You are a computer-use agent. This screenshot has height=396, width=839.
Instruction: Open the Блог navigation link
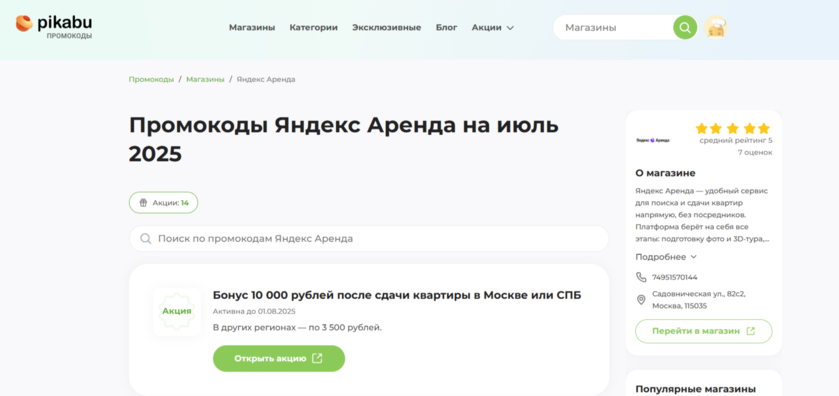[x=446, y=27]
